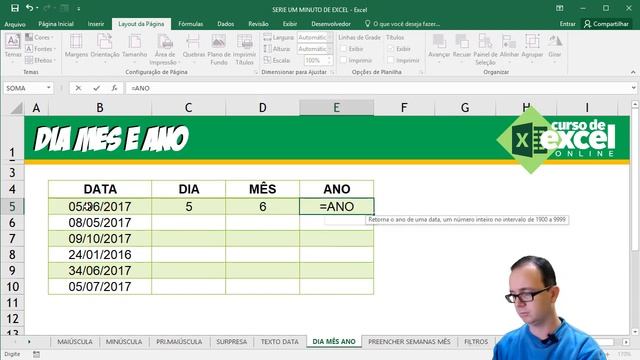The width and height of the screenshot is (640, 360).
Task: Switch to the Fórmulas tab
Action: tap(191, 24)
